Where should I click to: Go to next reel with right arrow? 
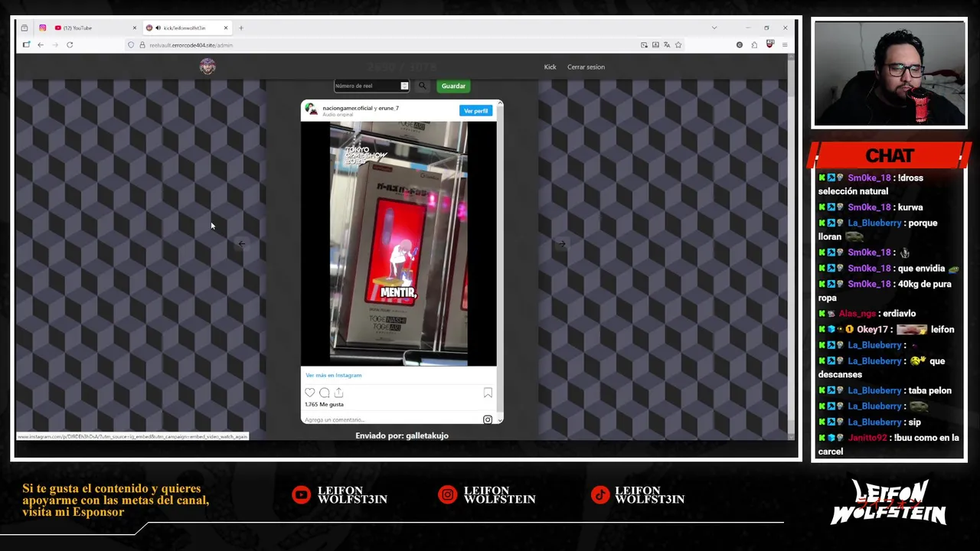point(561,244)
